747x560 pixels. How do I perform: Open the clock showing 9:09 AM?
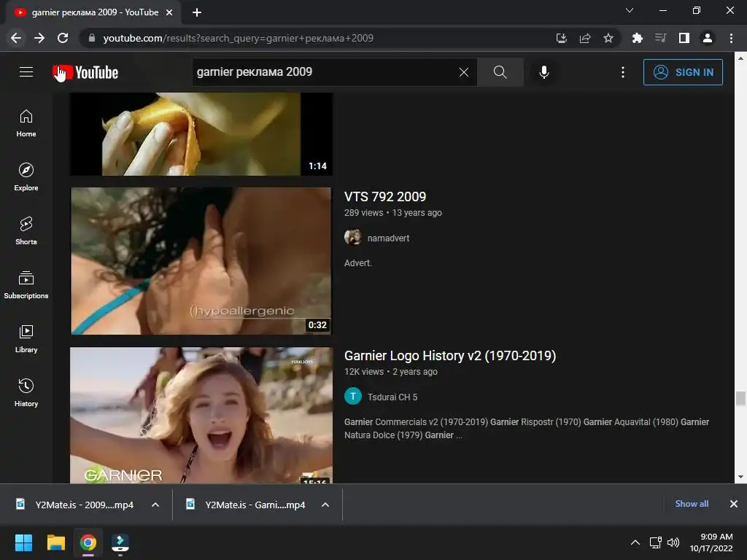pos(711,542)
